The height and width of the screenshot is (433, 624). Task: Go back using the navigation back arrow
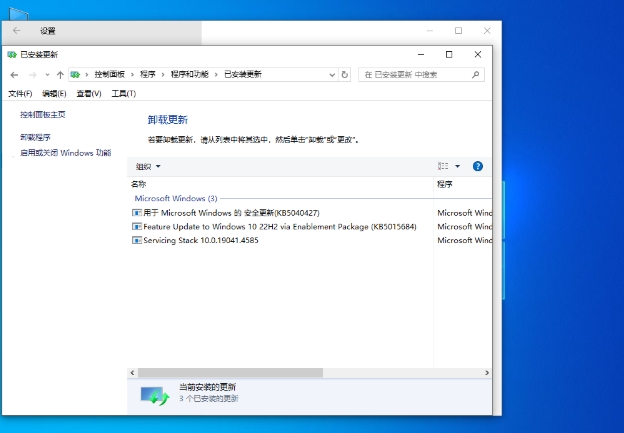(x=14, y=75)
